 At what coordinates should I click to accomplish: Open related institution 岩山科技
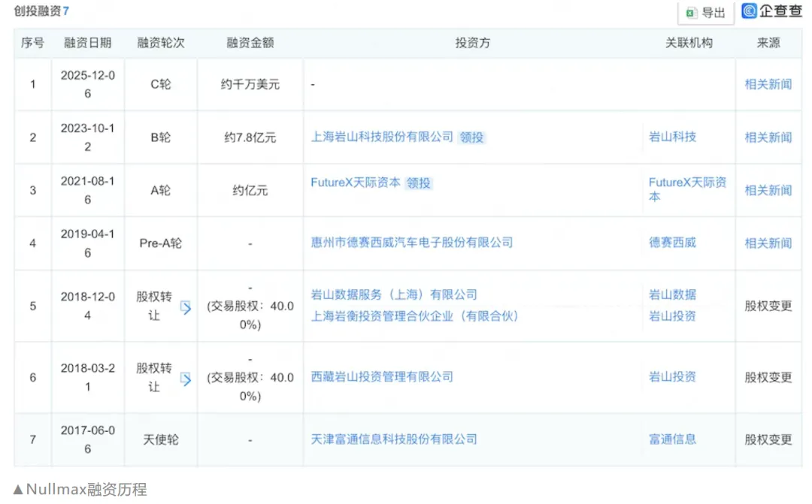[672, 137]
